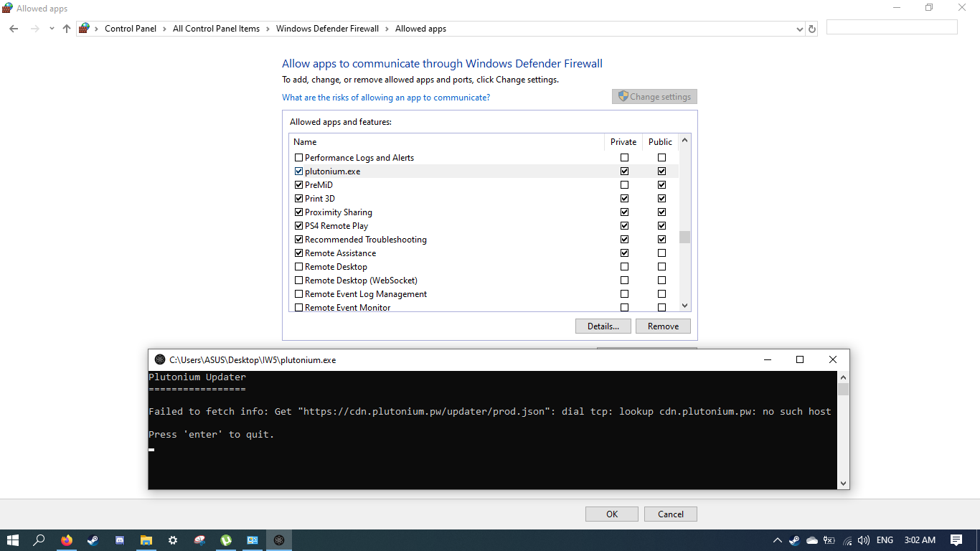Select Plutonium taskbar icon
Screen dimensions: 980x551
(x=279, y=540)
